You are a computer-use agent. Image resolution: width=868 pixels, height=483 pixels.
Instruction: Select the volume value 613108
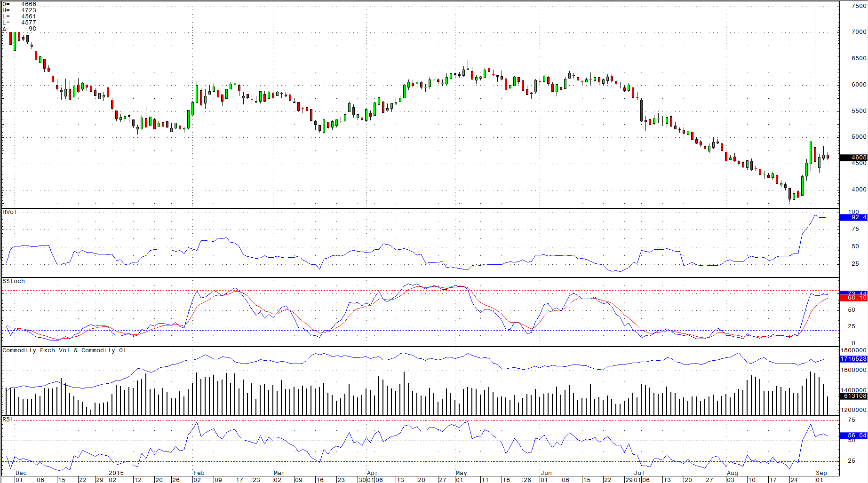pos(853,396)
